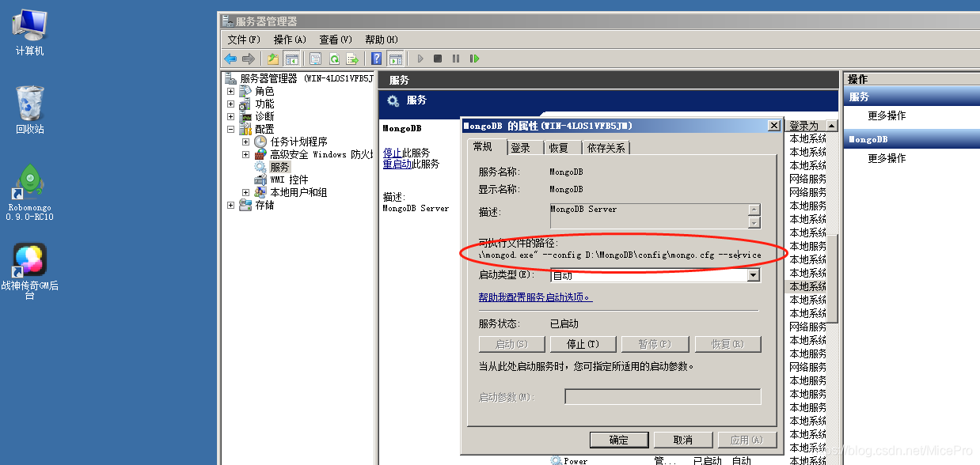Click the Pause service icon in toolbar
The image size is (980, 465).
pos(456,59)
